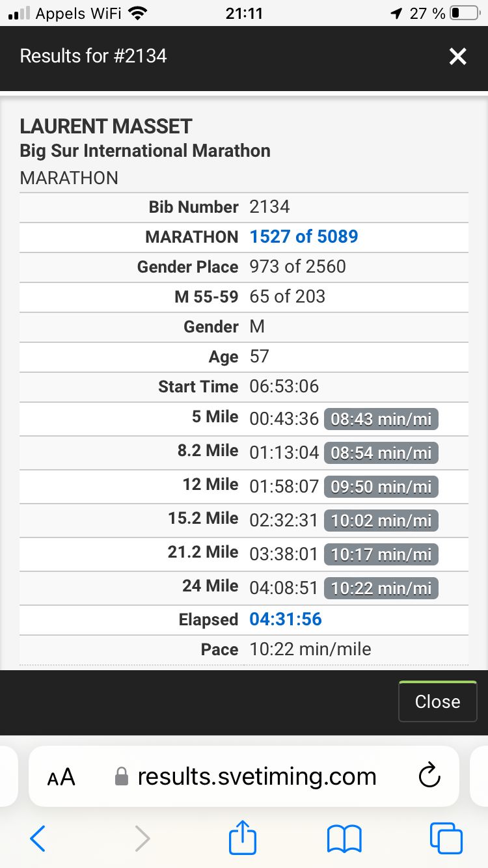Viewport: 488px width, 868px height.
Task: Open the 1527 of 5089 marathon placement link
Action: pyautogui.click(x=303, y=236)
